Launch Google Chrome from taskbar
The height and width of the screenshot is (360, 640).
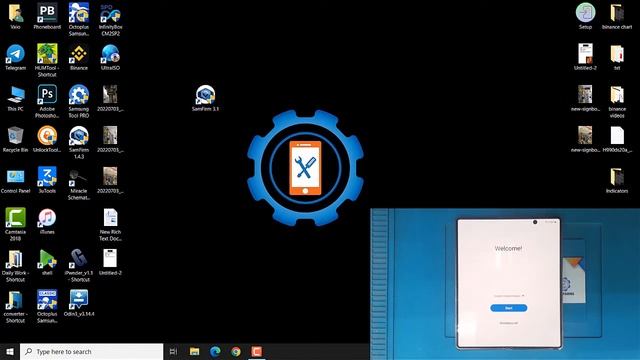point(236,351)
